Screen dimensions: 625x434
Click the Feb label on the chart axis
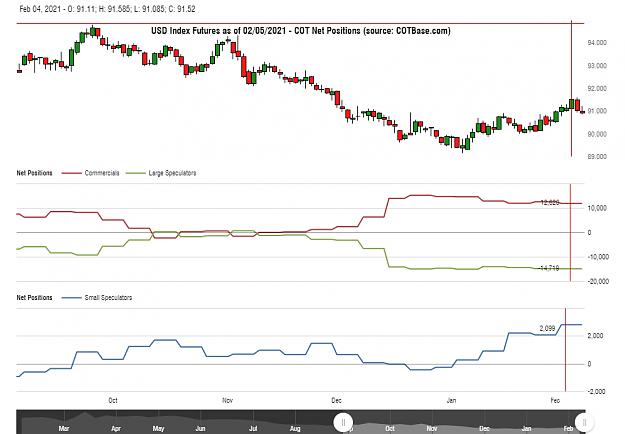[x=555, y=400]
